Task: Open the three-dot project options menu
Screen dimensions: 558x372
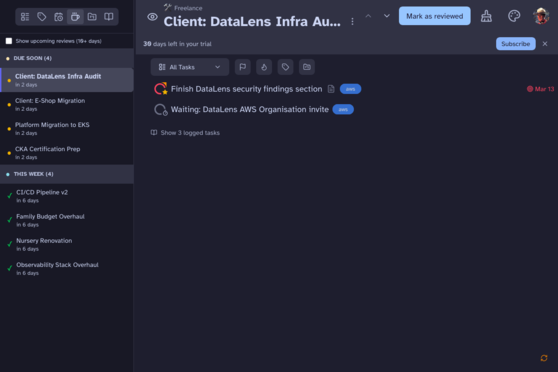Action: click(x=352, y=22)
